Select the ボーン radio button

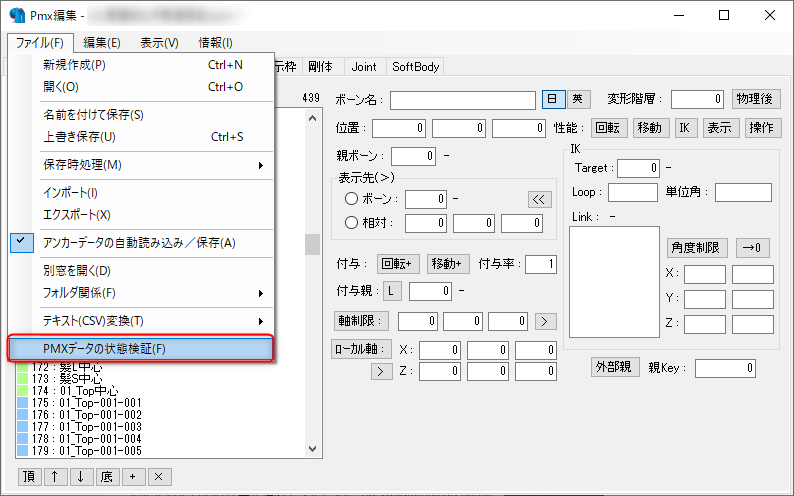351,199
